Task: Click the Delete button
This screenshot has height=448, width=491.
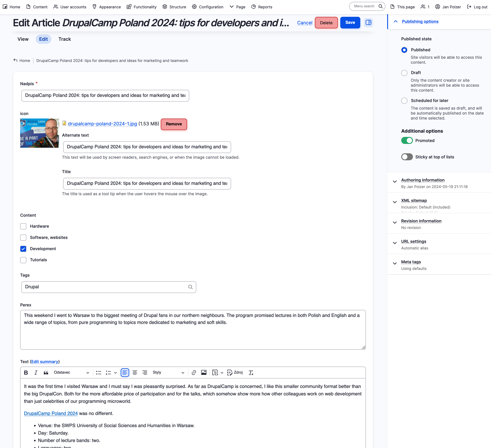Action: pos(326,23)
